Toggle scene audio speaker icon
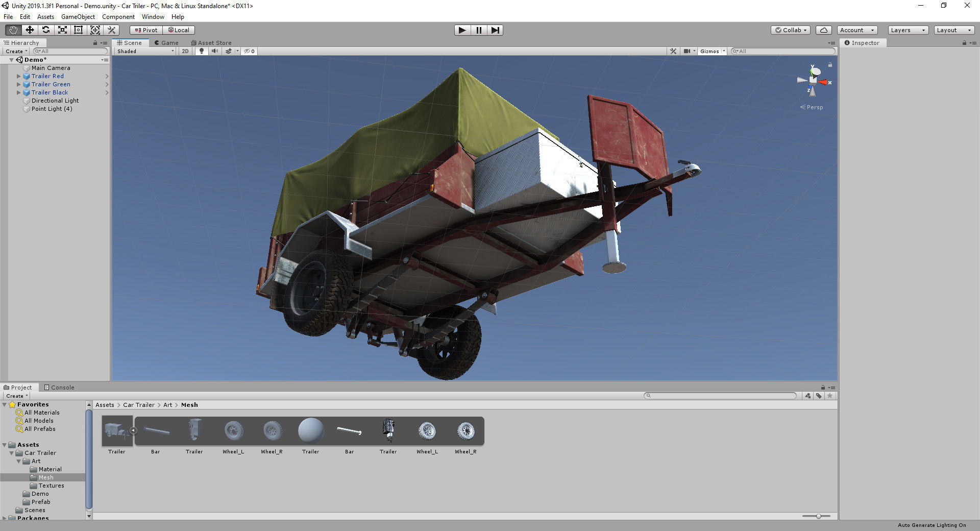The image size is (980, 531). click(215, 51)
